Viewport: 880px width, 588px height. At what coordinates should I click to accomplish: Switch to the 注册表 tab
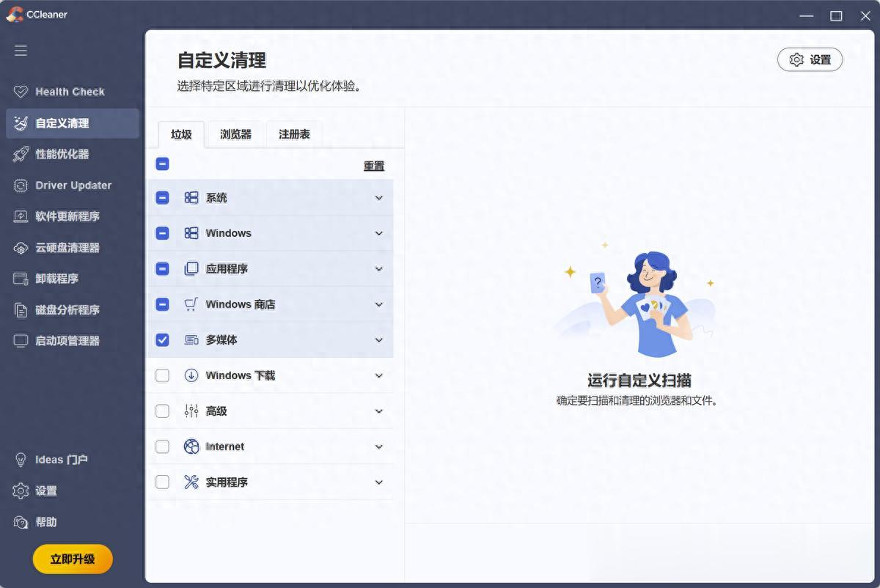tap(294, 134)
